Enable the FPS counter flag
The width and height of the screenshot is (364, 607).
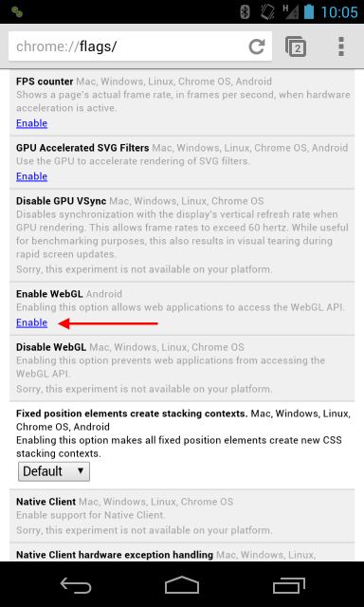click(31, 123)
